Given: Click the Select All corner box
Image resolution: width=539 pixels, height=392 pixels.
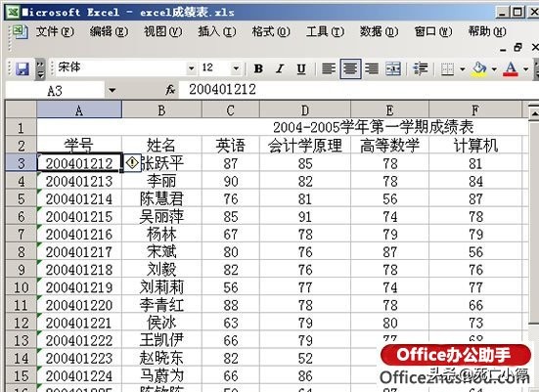Looking at the screenshot, I should 21,109.
